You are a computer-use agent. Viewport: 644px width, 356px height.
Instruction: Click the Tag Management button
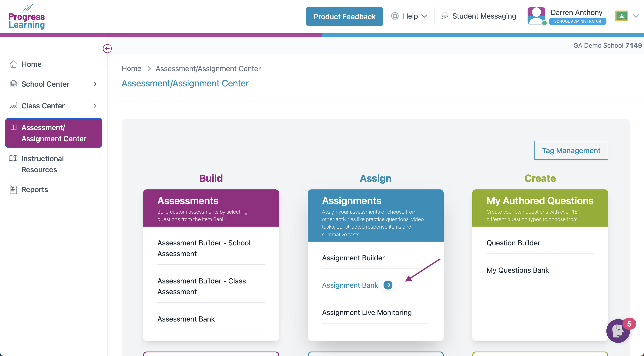click(x=571, y=150)
